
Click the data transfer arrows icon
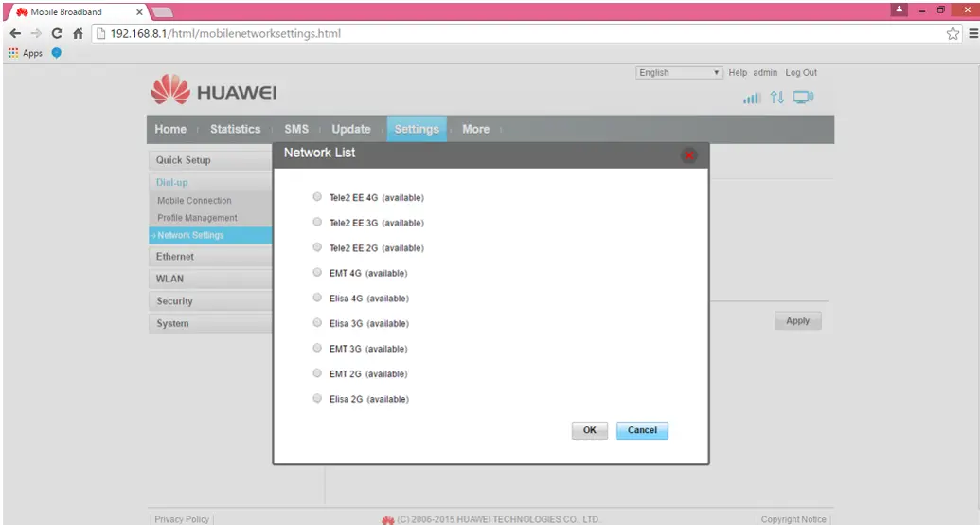pyautogui.click(x=776, y=97)
